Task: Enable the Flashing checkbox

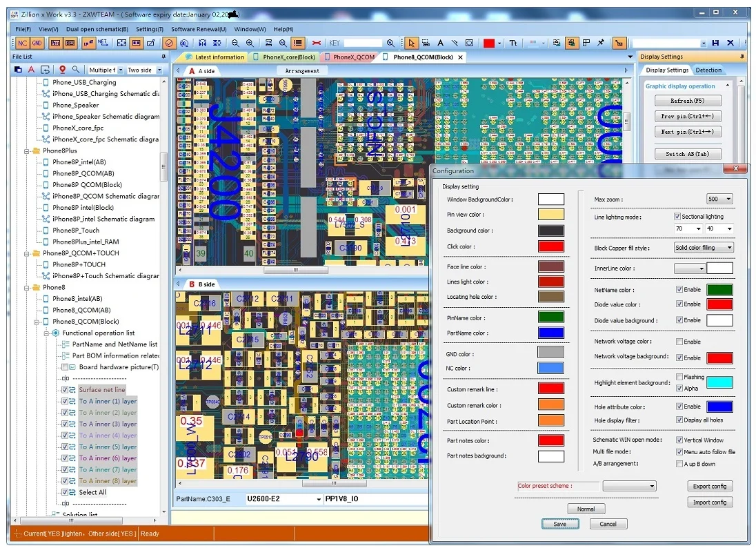Action: click(x=679, y=377)
